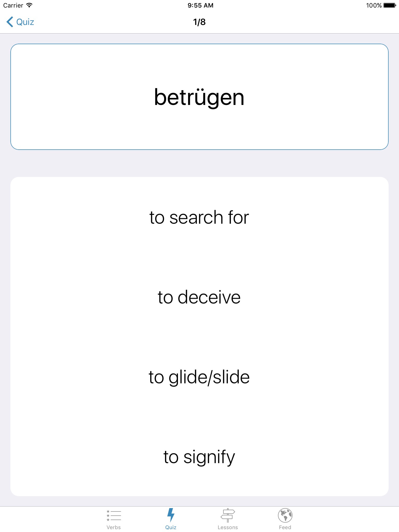Tap the "betrügen" question card
The height and width of the screenshot is (532, 399).
pyautogui.click(x=199, y=97)
